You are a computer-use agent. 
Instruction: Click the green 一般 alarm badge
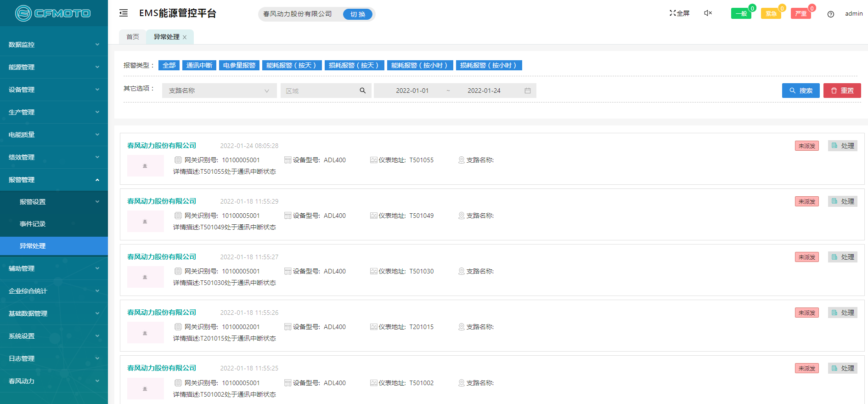pyautogui.click(x=741, y=14)
